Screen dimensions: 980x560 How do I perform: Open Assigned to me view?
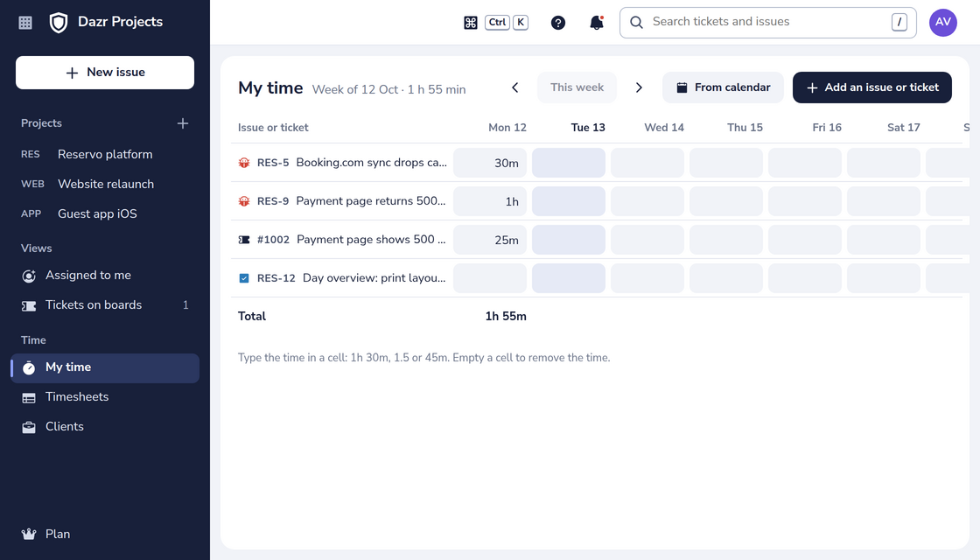(x=105, y=275)
